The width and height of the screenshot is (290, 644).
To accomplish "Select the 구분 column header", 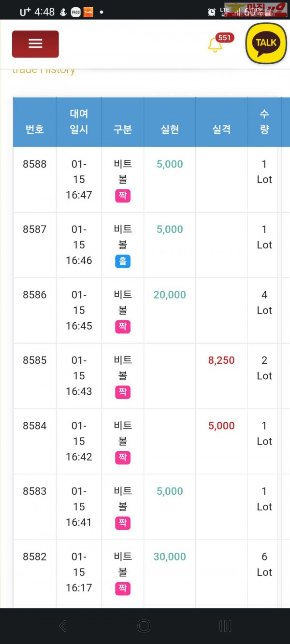I will tap(123, 129).
